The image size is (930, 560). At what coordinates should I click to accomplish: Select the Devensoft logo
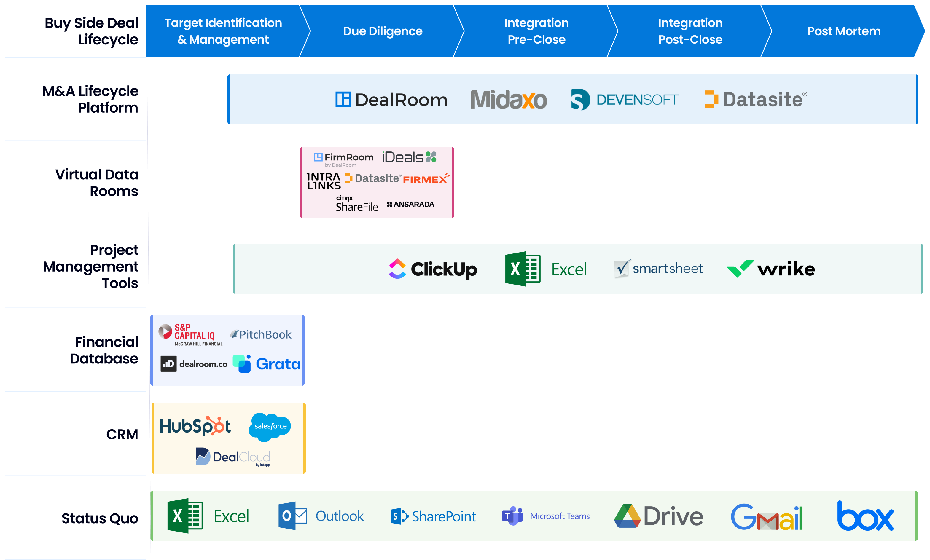624,100
